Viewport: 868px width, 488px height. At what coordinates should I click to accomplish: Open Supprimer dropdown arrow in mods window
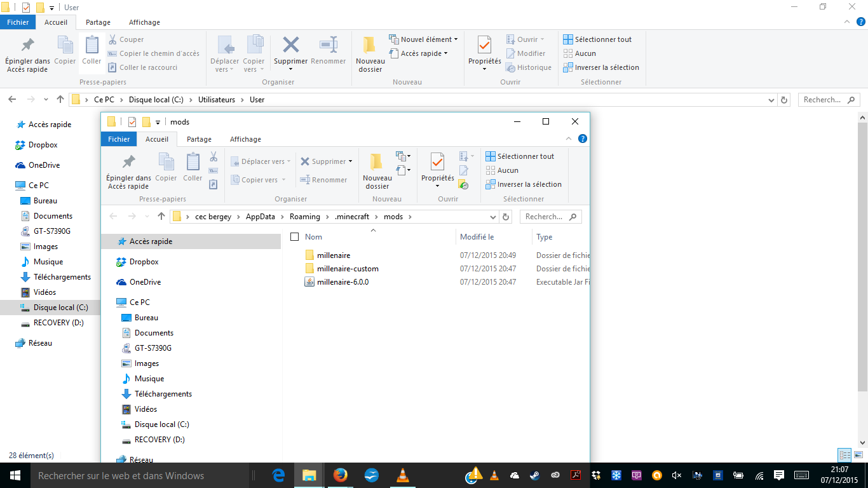click(x=351, y=161)
